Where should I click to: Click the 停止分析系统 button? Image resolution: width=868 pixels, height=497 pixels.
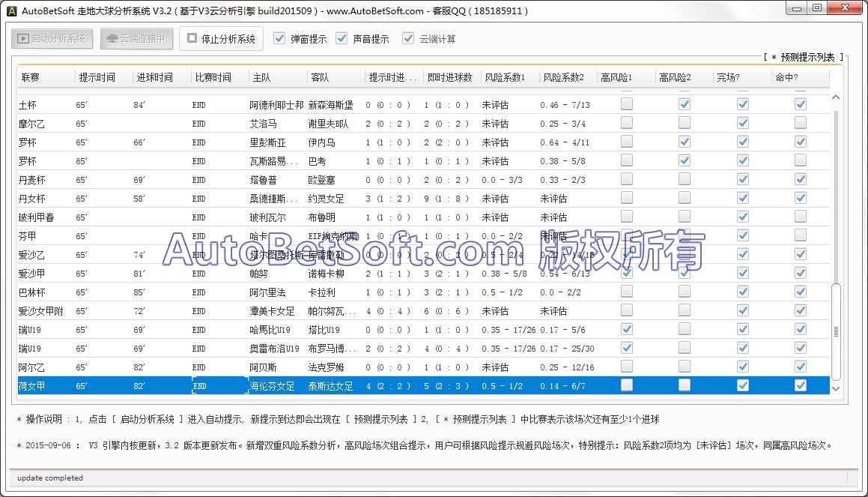click(221, 39)
